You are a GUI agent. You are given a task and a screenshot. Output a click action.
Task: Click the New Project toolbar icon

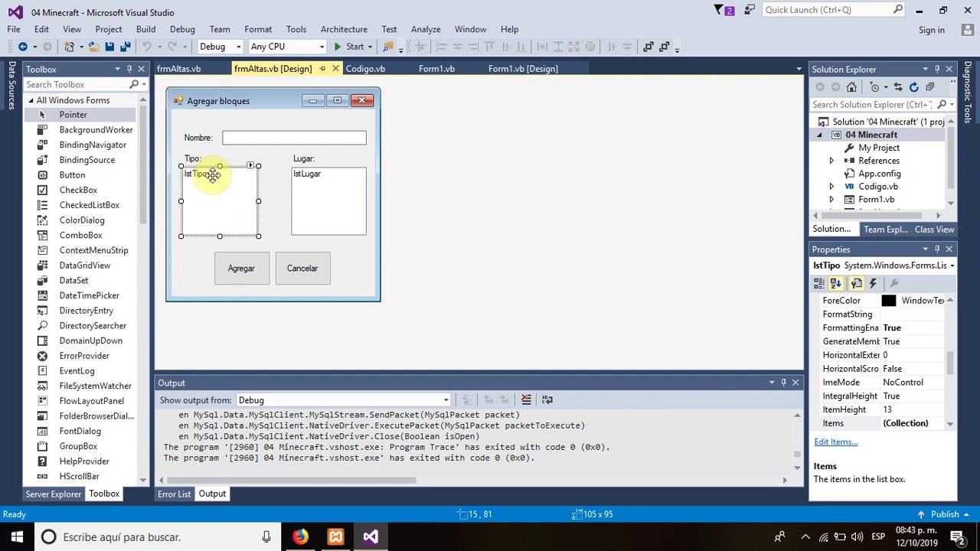70,47
